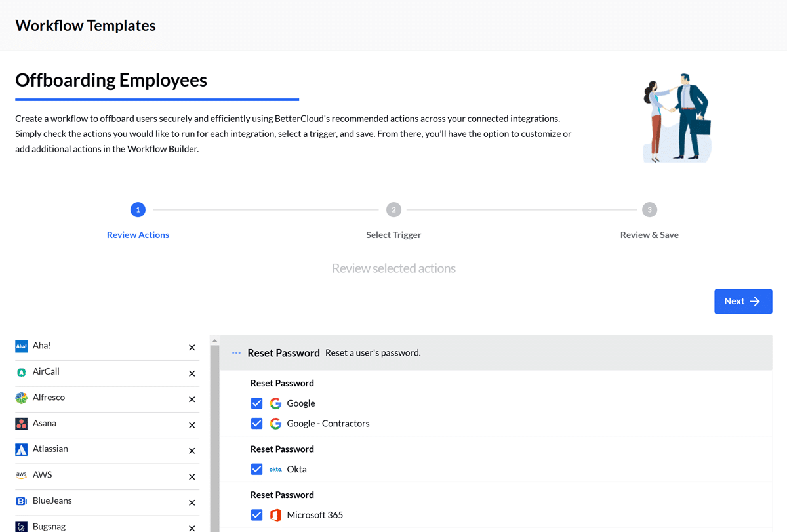Click the scroll up arrow of action list
This screenshot has height=532, width=787.
click(x=214, y=341)
